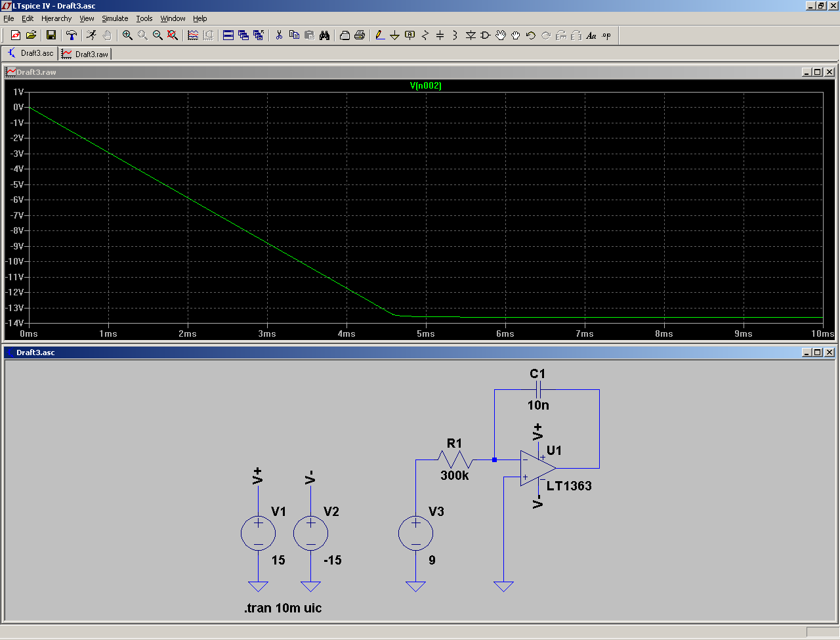Select the Place Ground tool
The height and width of the screenshot is (640, 840).
[x=395, y=35]
